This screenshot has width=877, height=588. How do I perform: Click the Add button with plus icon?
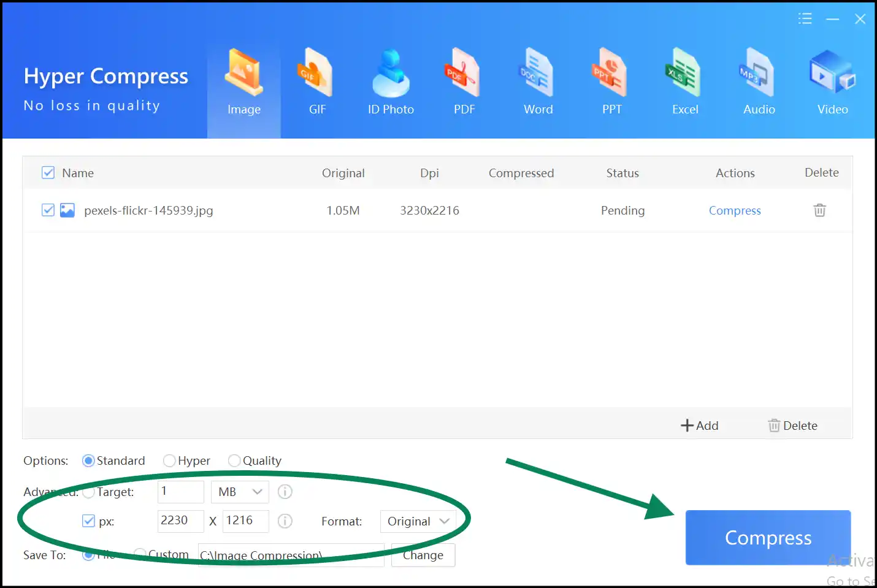700,426
